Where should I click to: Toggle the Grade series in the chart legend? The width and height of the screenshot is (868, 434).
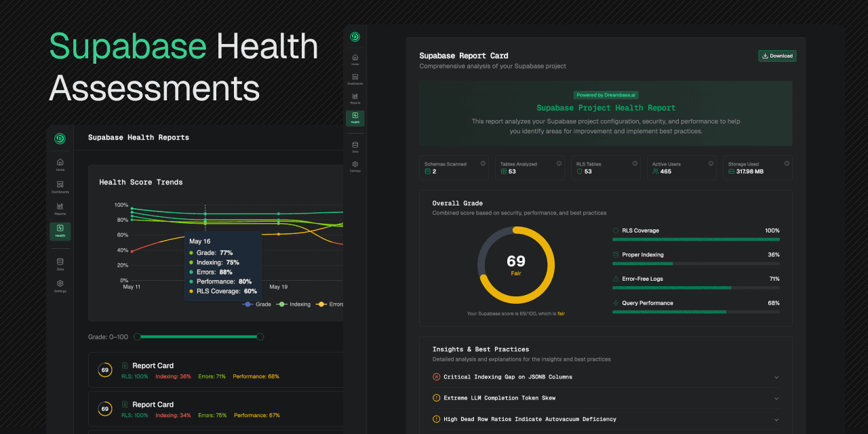tap(257, 304)
